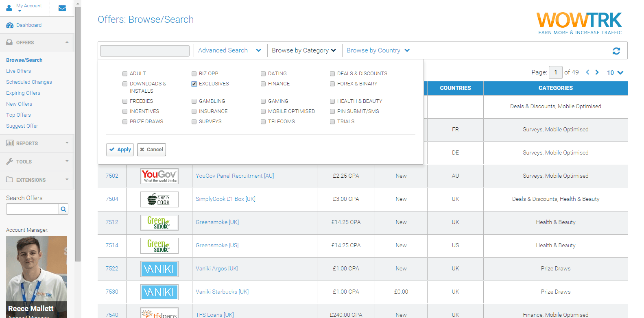The height and width of the screenshot is (318, 644).
Task: Check the MOBILE OPTIMISED checkbox
Action: [x=263, y=111]
